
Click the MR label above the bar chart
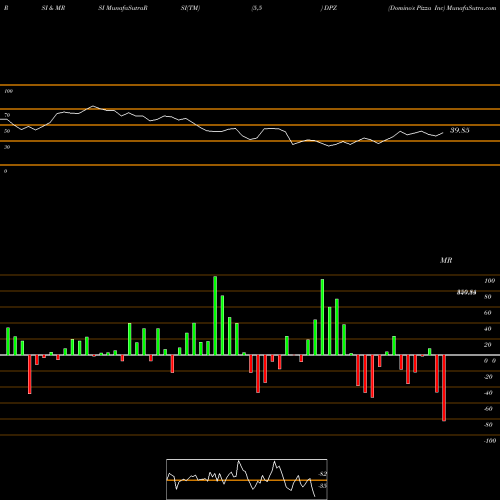(446, 260)
